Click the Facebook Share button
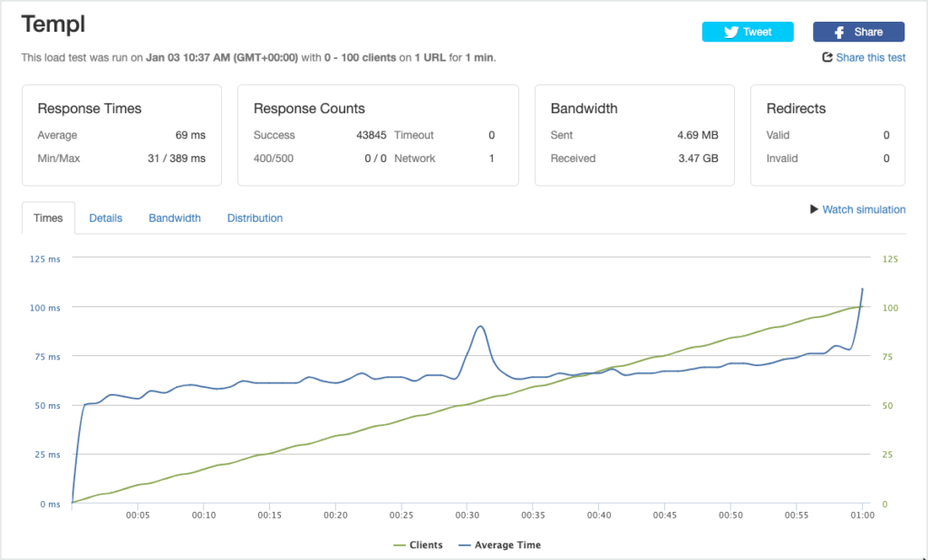Screen dimensions: 928x560 point(858,32)
